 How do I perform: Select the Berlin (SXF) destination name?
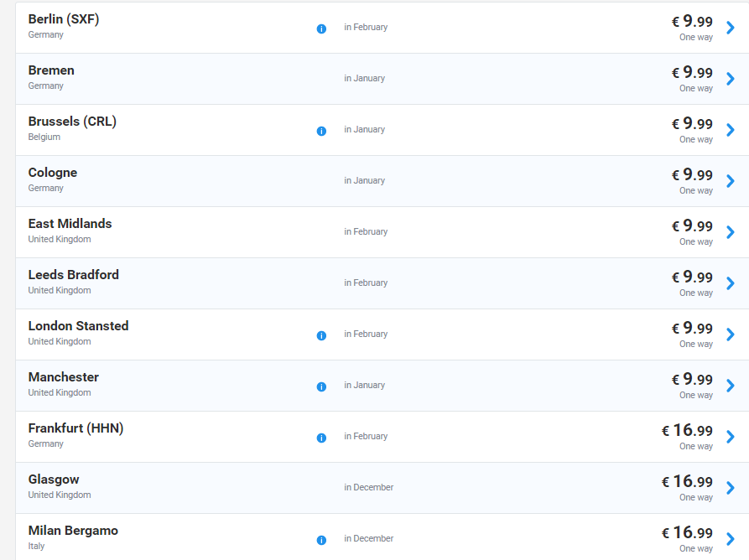pyautogui.click(x=64, y=19)
